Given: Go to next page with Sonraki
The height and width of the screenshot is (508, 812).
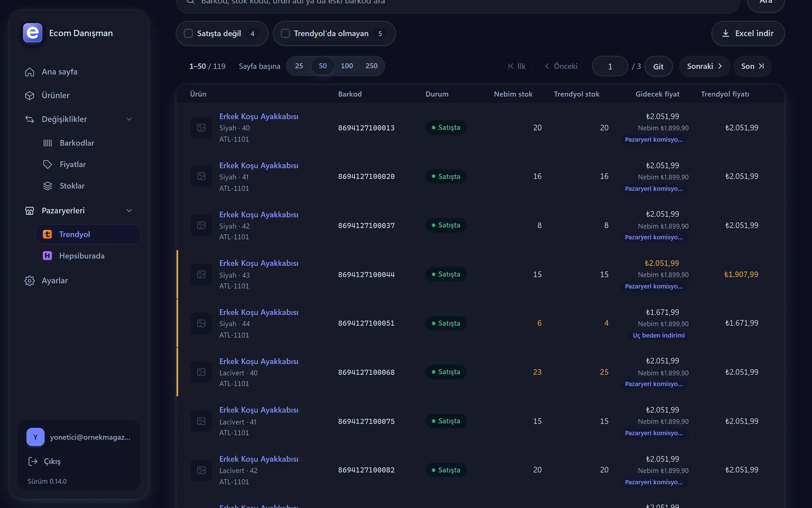Looking at the screenshot, I should click(704, 66).
